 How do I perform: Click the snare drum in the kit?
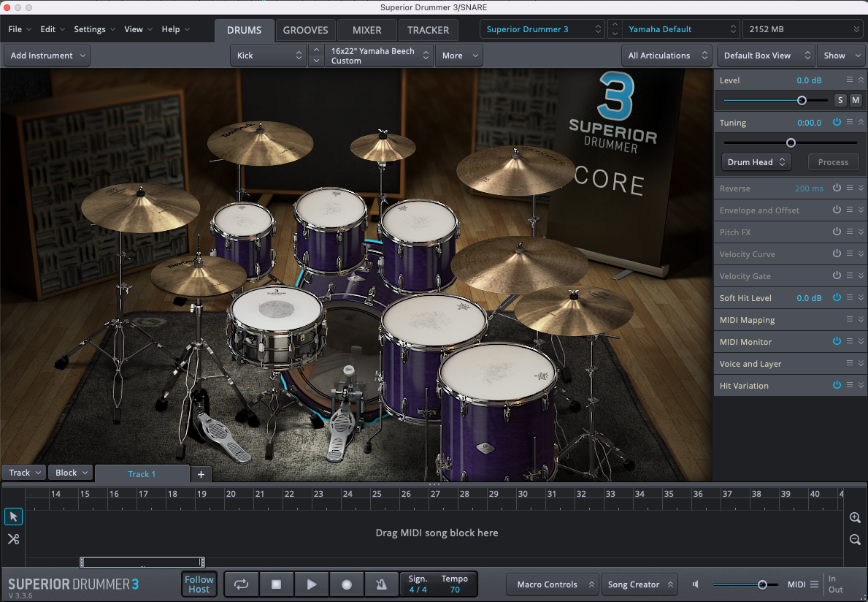pos(276,327)
